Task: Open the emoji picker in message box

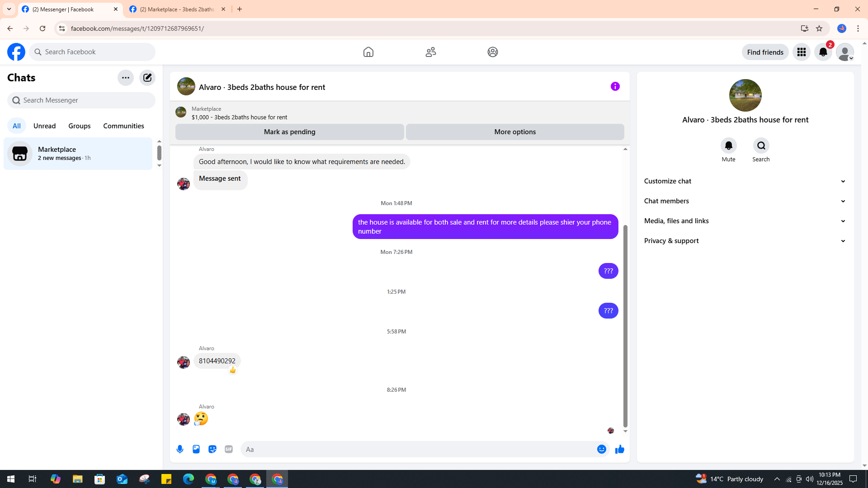Action: click(x=602, y=449)
